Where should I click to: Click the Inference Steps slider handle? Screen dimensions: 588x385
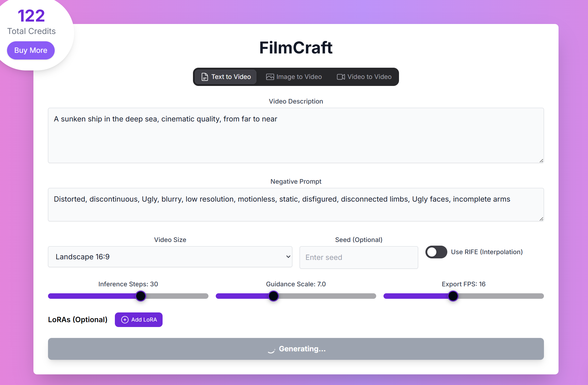tap(141, 296)
